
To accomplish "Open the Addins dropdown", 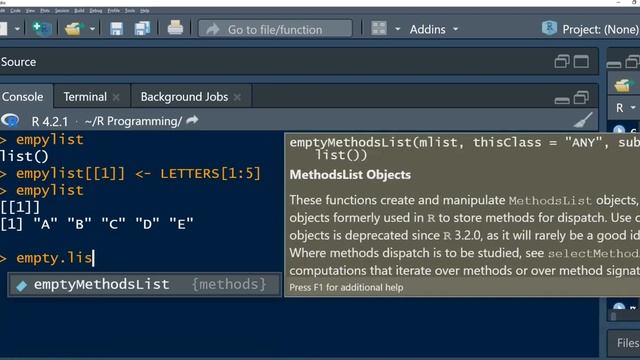I will pos(434,29).
